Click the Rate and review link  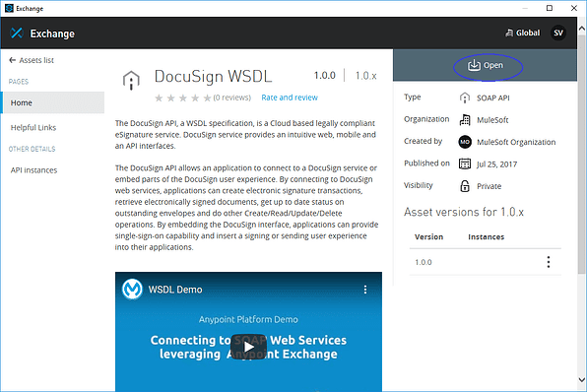[290, 98]
